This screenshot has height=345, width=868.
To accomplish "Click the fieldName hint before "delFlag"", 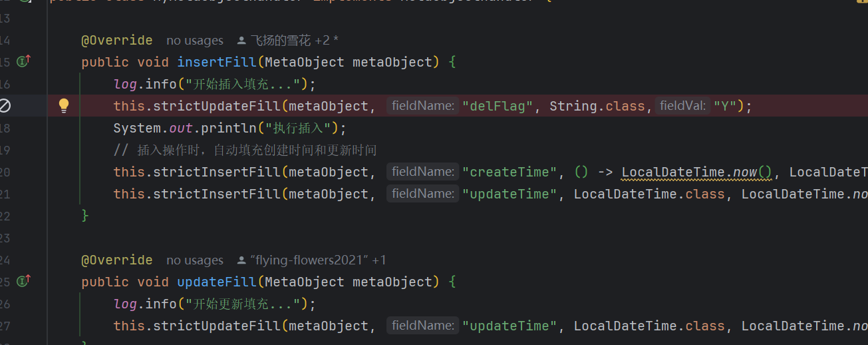I will tap(422, 106).
